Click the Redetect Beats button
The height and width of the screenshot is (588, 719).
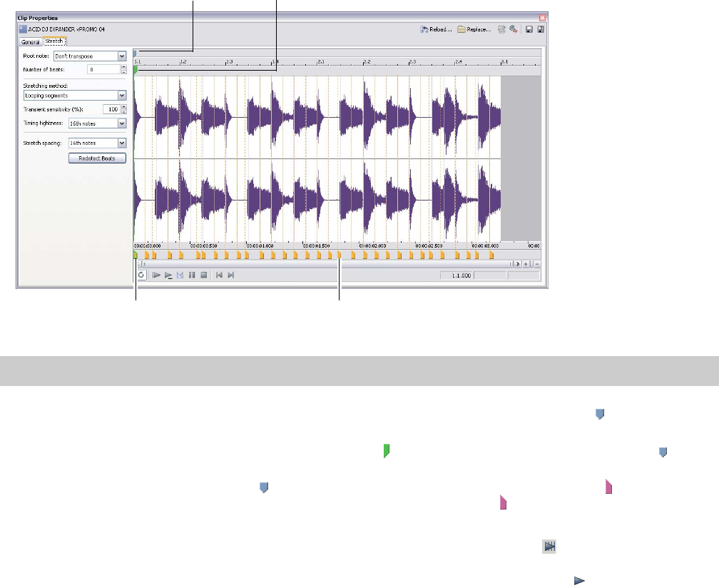pos(97,158)
